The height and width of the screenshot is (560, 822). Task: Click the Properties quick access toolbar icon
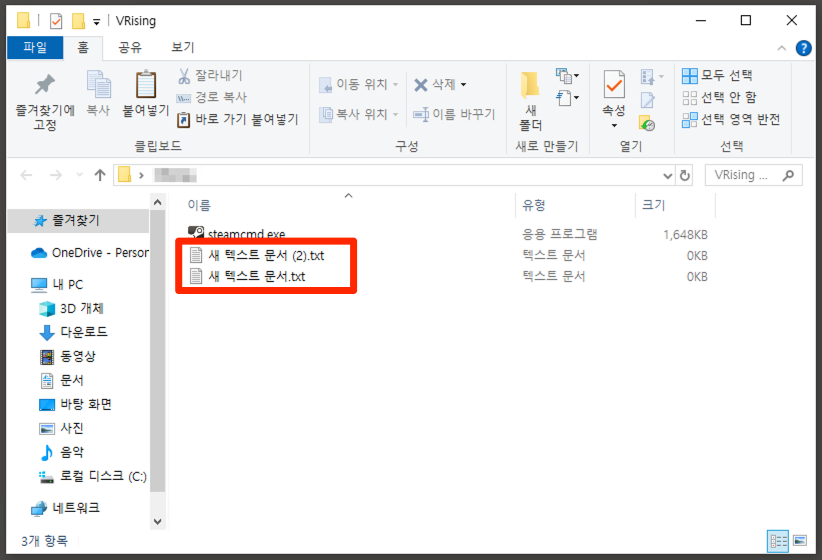56,21
